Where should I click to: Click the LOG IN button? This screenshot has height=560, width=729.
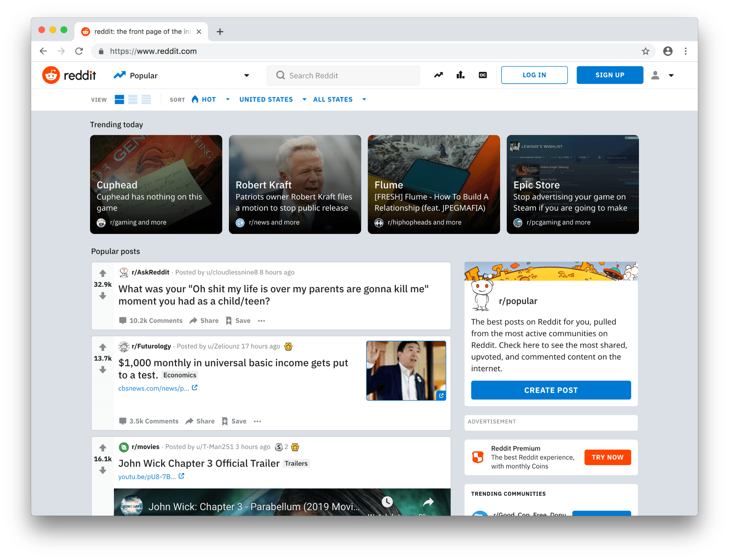(534, 75)
